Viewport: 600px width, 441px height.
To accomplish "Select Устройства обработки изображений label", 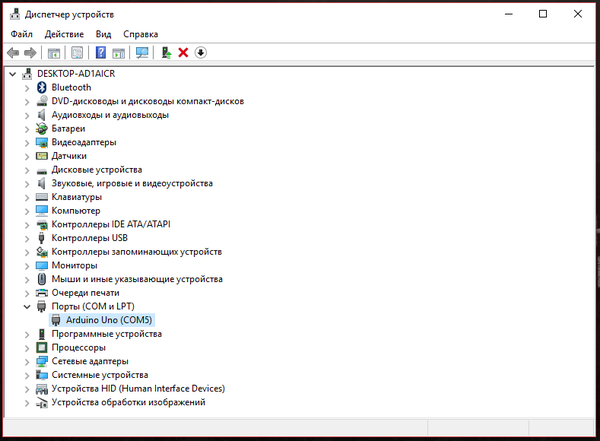I will tap(128, 402).
